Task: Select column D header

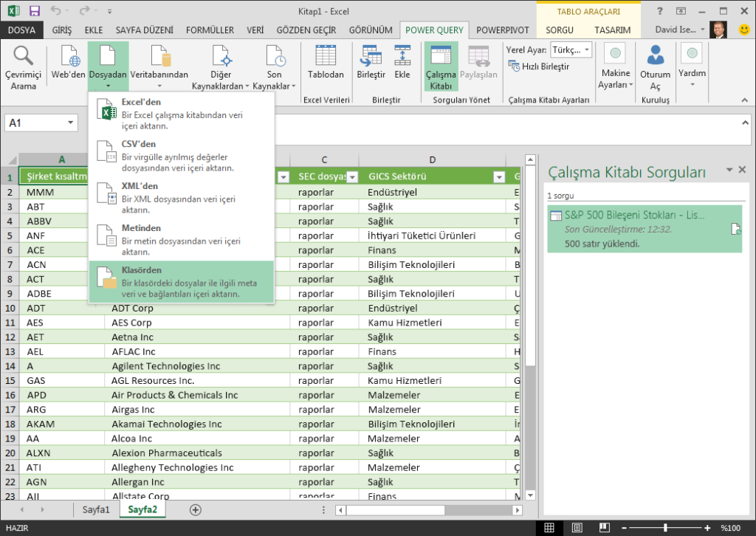Action: pyautogui.click(x=433, y=159)
